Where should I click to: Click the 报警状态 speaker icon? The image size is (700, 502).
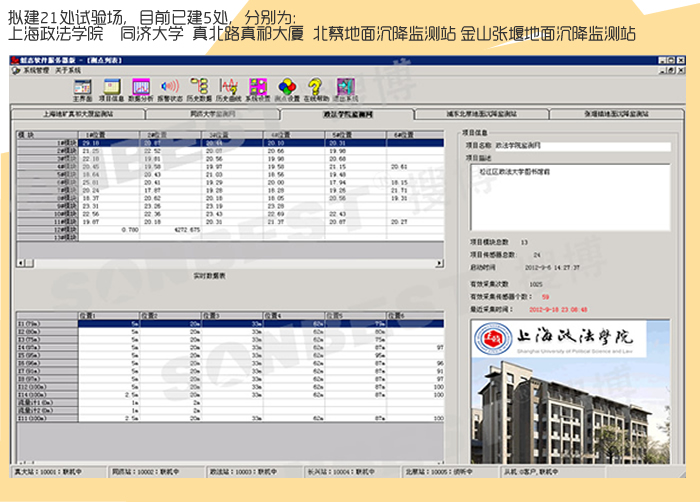(170, 89)
